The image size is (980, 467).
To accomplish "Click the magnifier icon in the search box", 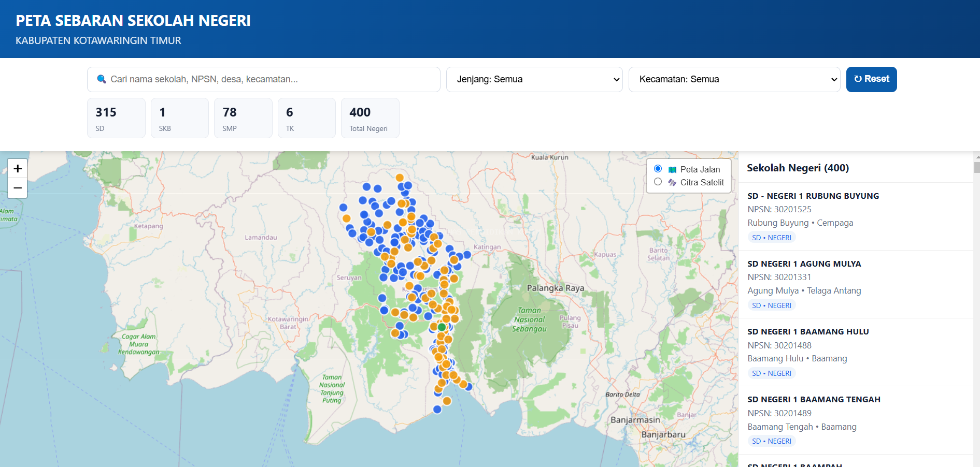I will [x=102, y=79].
